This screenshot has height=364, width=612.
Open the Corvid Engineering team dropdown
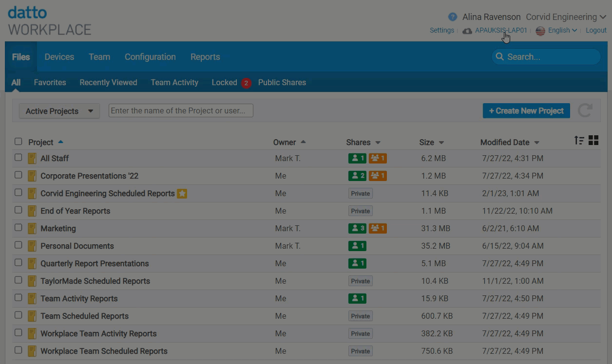[x=566, y=17]
